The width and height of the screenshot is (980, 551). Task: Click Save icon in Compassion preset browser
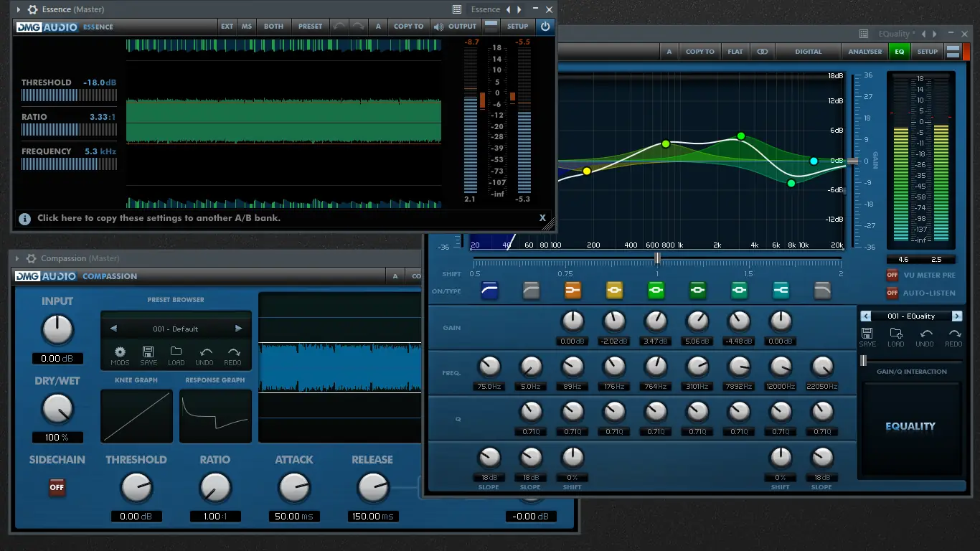[x=149, y=355]
